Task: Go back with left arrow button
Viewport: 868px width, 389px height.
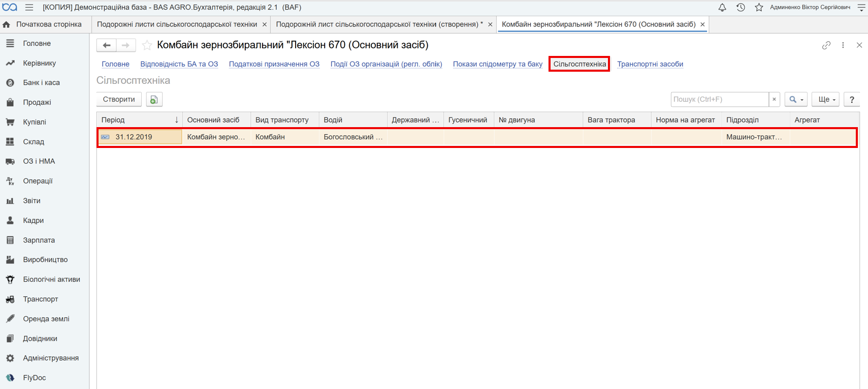Action: tap(107, 45)
